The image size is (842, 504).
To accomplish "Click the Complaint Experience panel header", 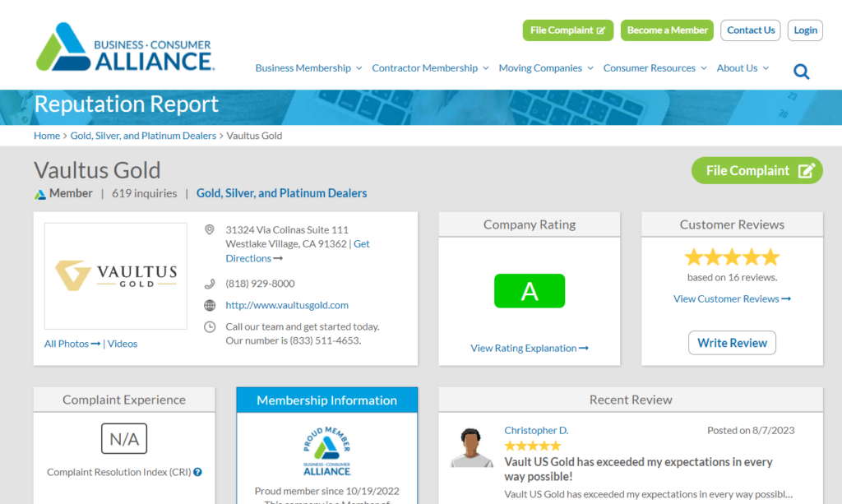I will click(x=124, y=400).
